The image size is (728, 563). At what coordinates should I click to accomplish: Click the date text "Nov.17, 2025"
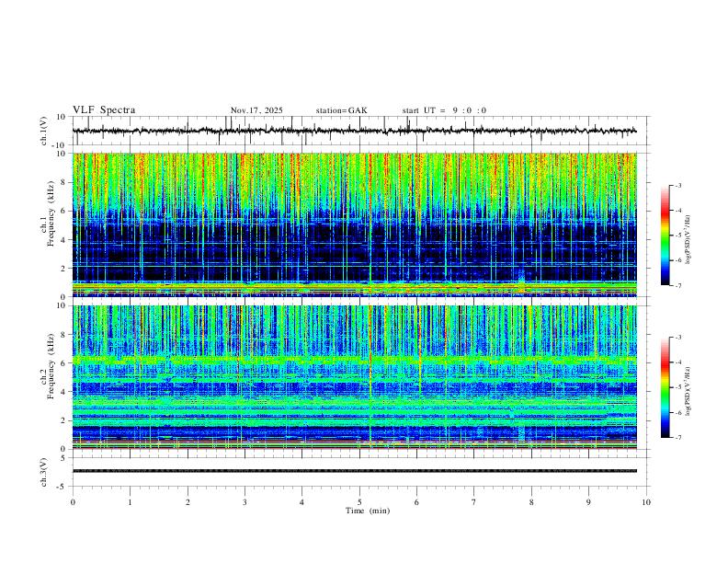point(256,110)
